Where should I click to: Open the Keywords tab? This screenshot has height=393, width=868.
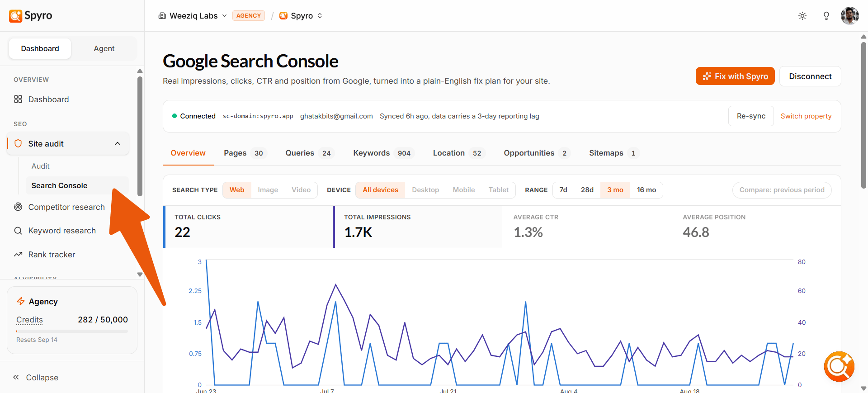(383, 153)
